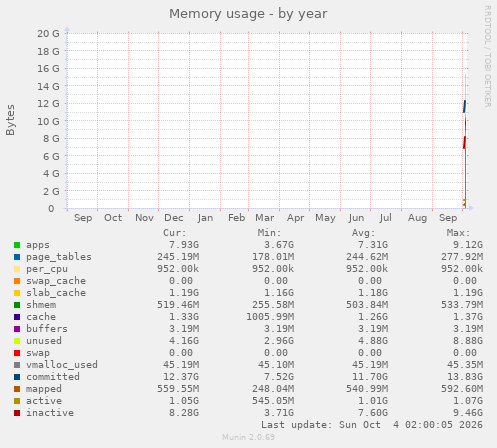Click committed max value 13.83G
This screenshot has height=448, width=497.
point(465,377)
